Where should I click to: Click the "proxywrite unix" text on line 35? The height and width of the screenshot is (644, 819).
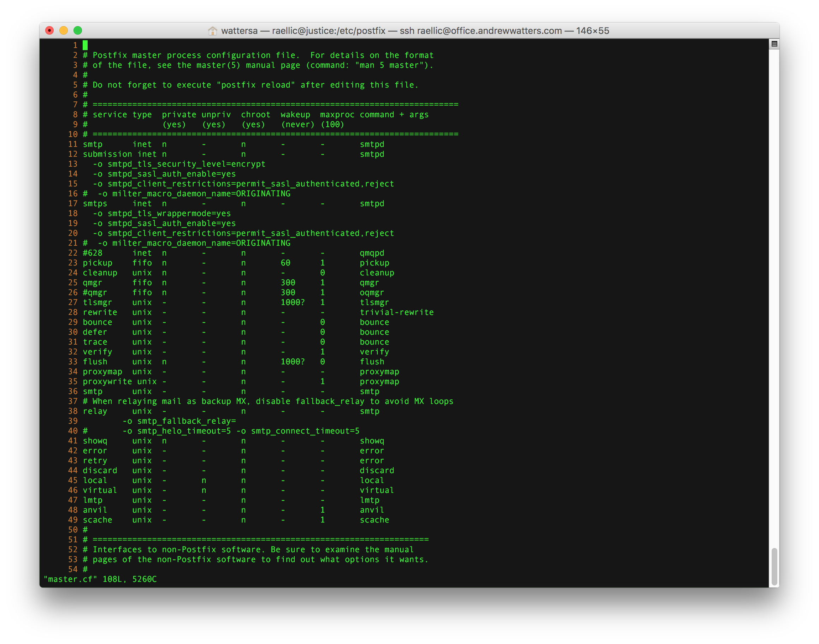coord(119,382)
